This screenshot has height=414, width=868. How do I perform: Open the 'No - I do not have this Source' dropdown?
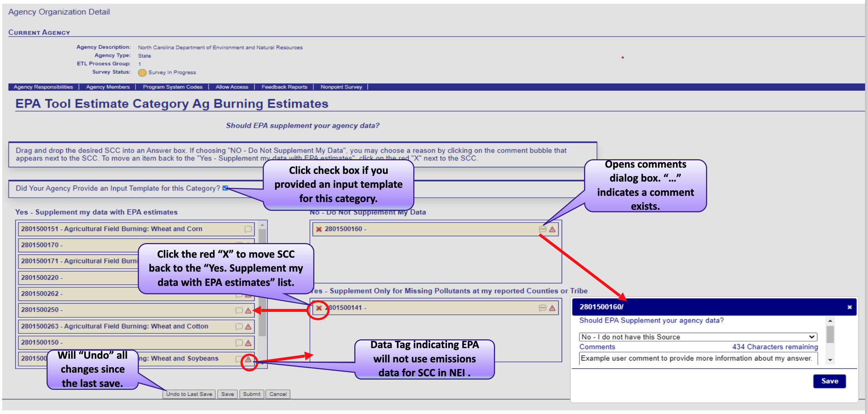tap(698, 337)
